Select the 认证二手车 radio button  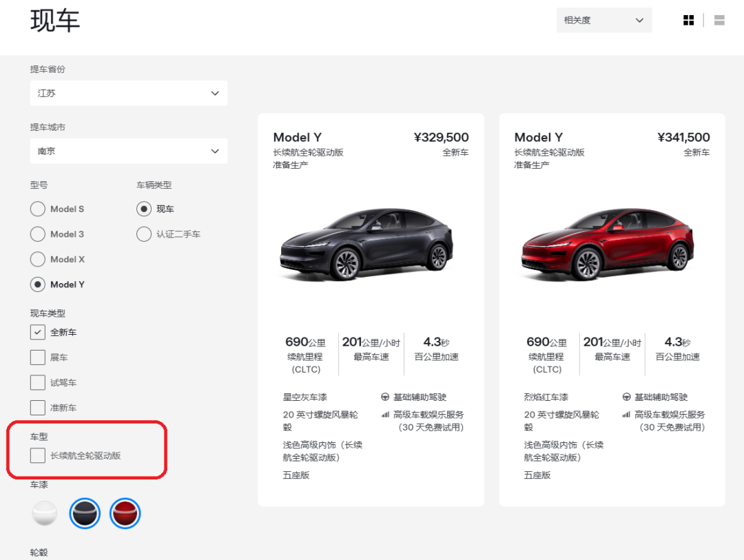(144, 234)
